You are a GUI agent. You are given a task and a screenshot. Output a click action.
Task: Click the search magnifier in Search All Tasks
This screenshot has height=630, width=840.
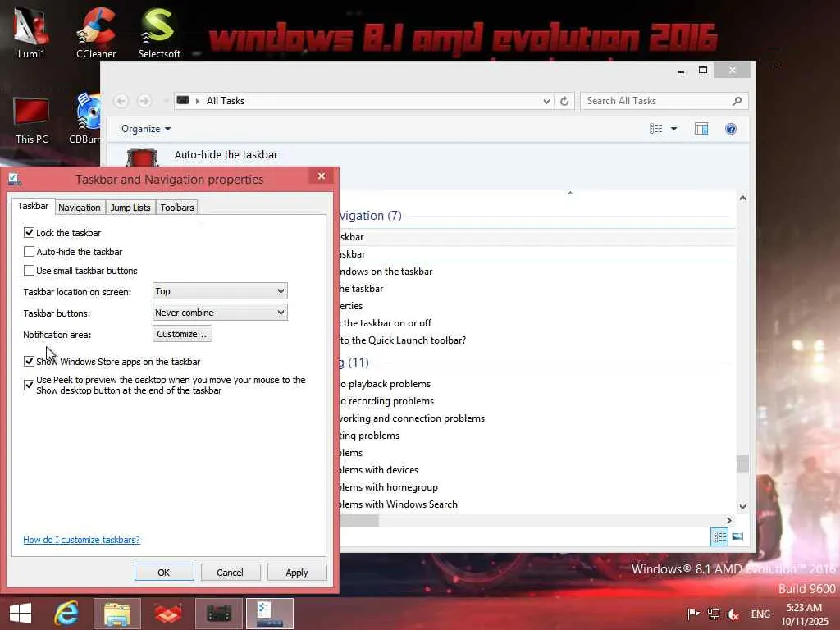pyautogui.click(x=737, y=101)
